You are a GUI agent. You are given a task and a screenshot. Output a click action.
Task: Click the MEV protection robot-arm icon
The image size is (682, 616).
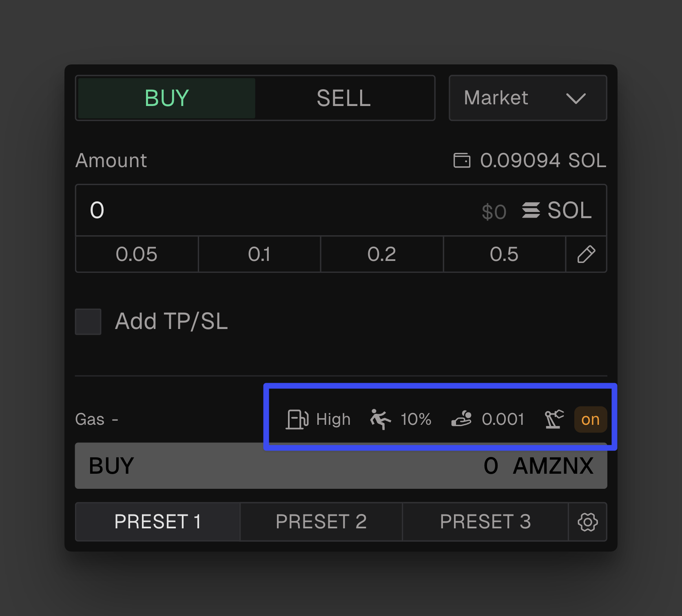554,419
